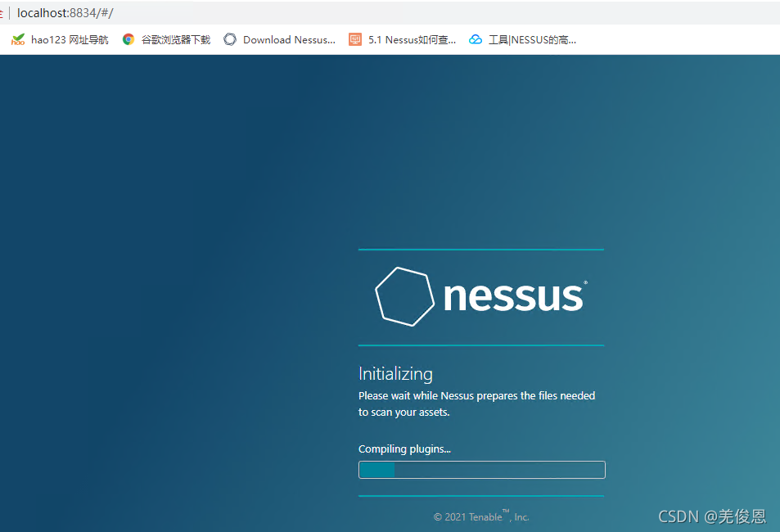Click the hao123 bookmark favicon

18,40
